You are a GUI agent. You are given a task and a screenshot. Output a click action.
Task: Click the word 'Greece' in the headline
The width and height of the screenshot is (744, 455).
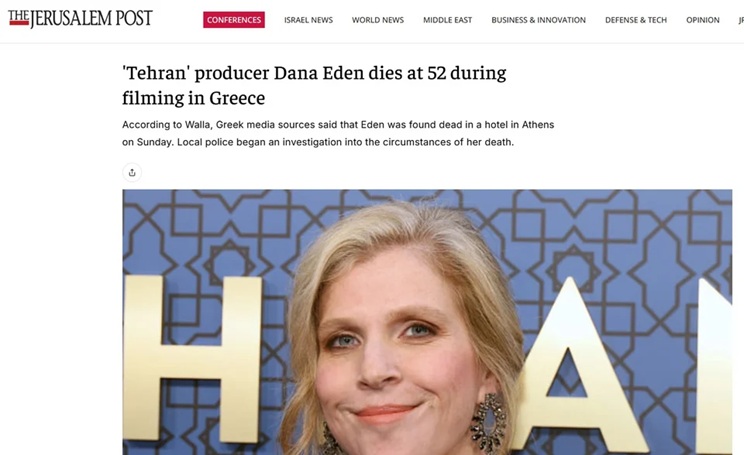(237, 98)
